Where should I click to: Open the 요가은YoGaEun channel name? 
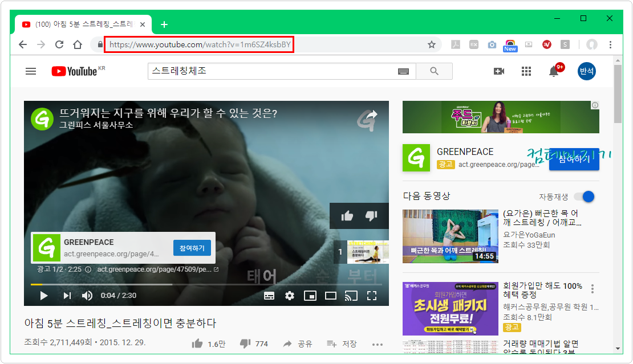click(x=529, y=235)
